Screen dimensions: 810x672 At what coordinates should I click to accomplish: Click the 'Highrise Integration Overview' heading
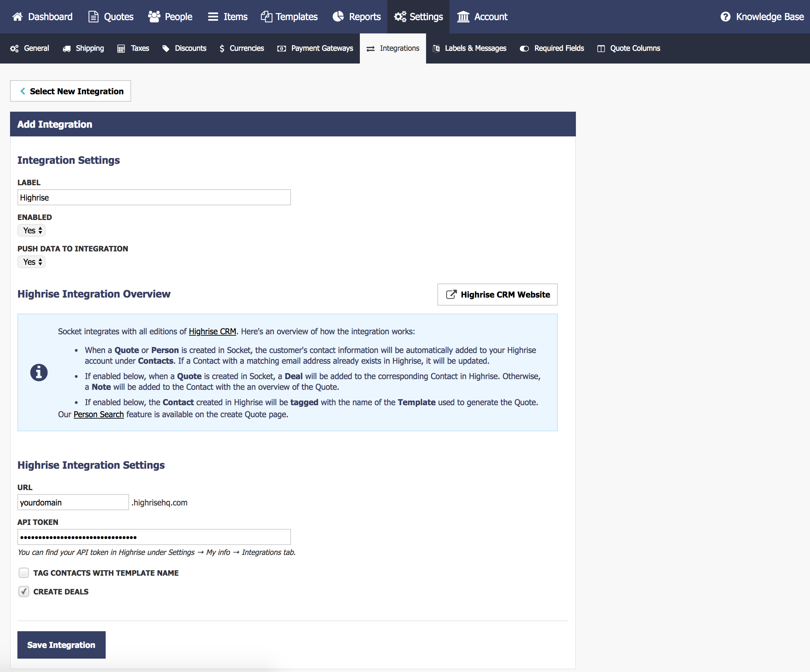click(94, 294)
